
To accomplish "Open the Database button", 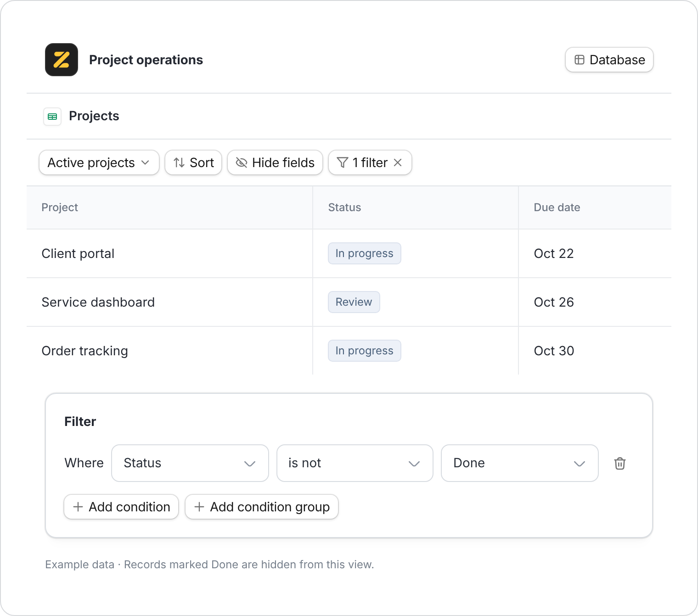I will coord(609,60).
